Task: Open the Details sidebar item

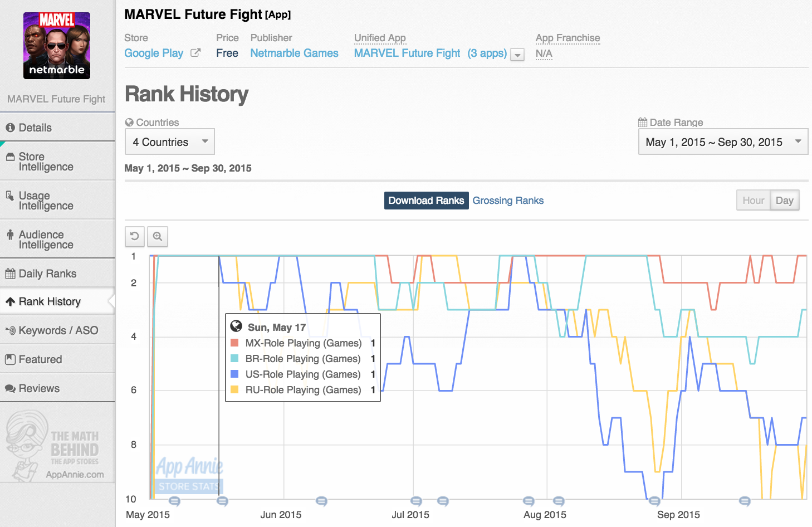Action: [57, 128]
